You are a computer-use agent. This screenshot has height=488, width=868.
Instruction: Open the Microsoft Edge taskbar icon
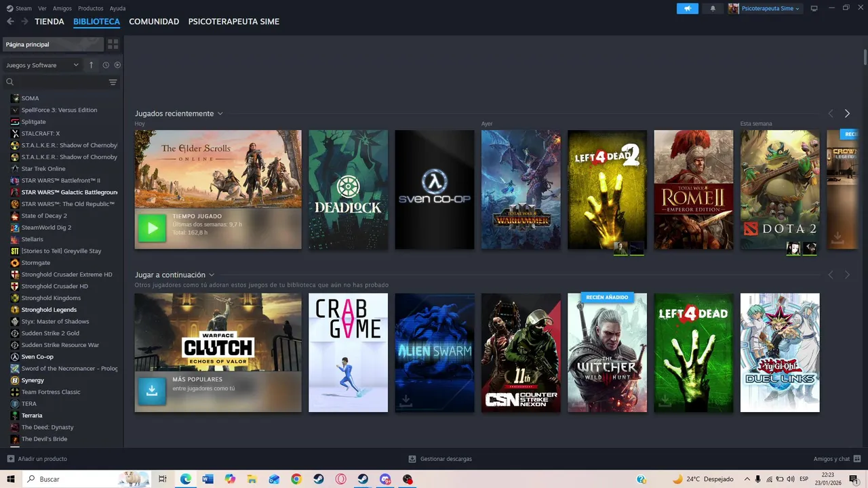(186, 479)
